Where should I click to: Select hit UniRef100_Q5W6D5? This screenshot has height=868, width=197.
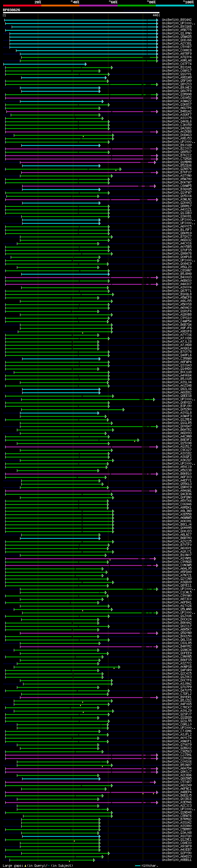[177, 37]
